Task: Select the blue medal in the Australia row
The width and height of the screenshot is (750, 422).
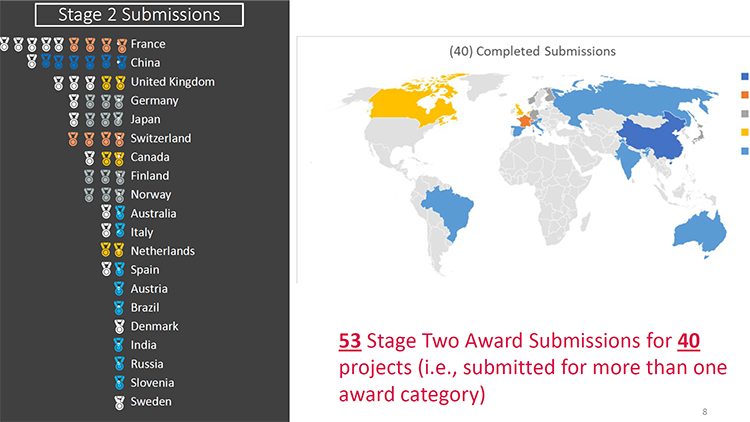Action: click(120, 213)
